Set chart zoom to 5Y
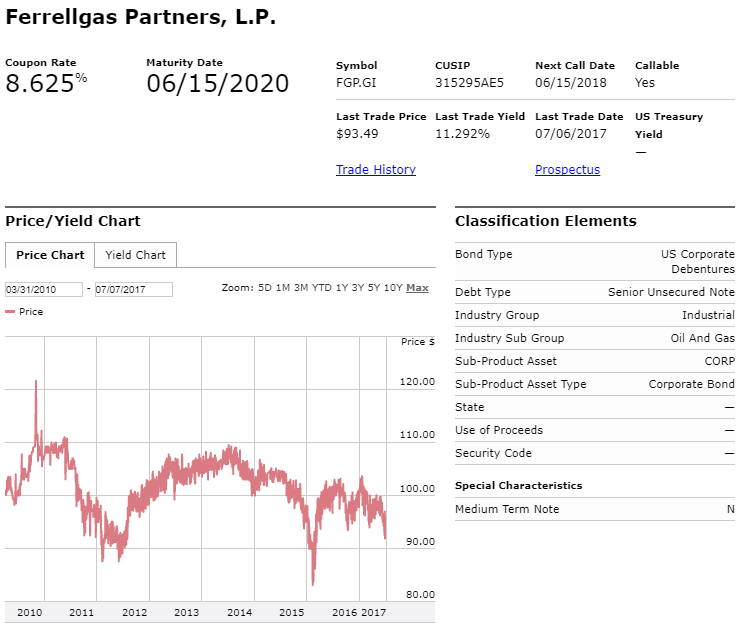 point(374,288)
